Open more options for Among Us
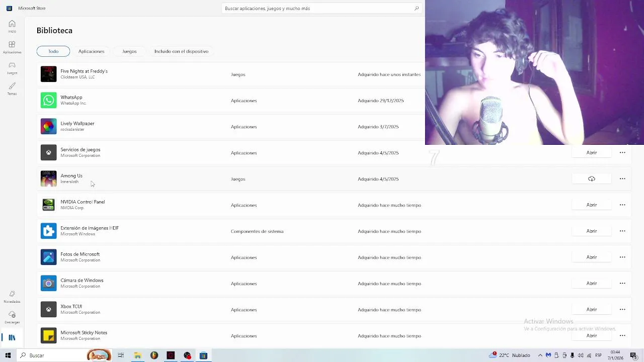 click(622, 178)
